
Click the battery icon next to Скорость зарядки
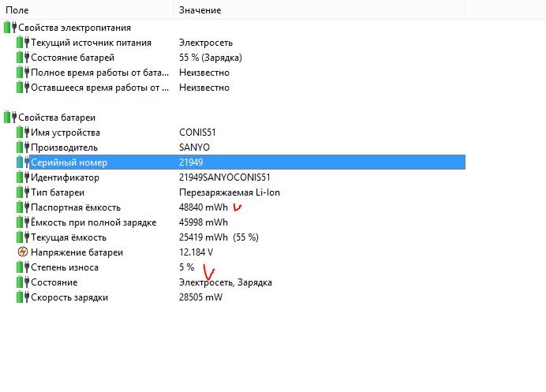22,297
